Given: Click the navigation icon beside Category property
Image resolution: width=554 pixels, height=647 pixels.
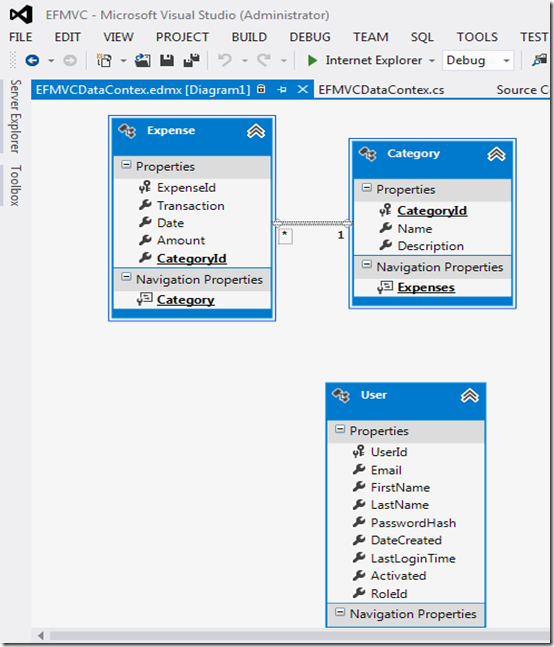Looking at the screenshot, I should (x=145, y=299).
